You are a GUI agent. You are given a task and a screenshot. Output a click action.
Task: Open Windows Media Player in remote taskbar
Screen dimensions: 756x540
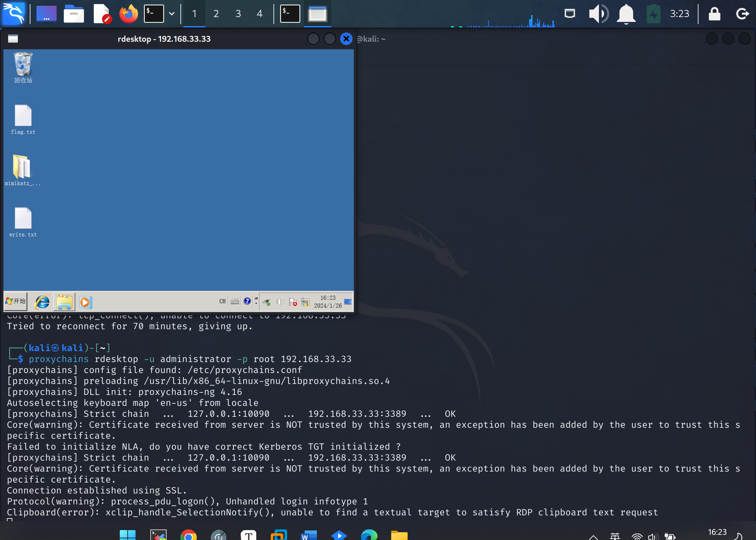pos(85,302)
